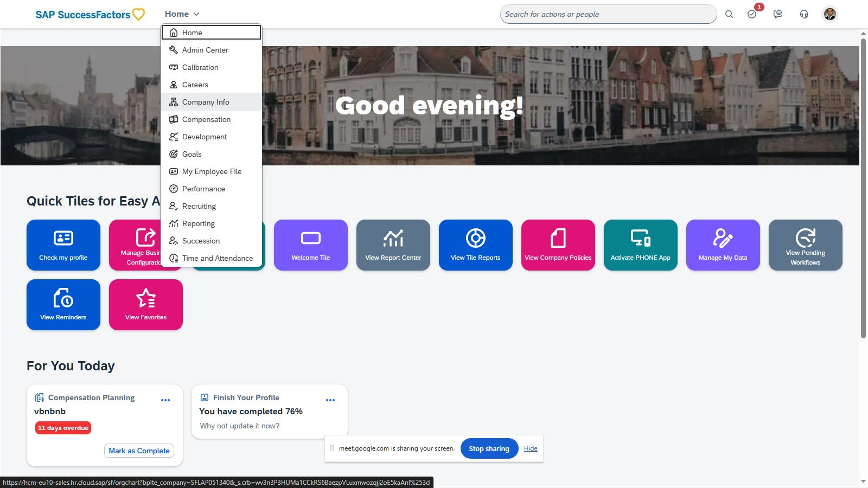Viewport: 868px width, 488px height.
Task: Click Stop sharing button
Action: 489,448
